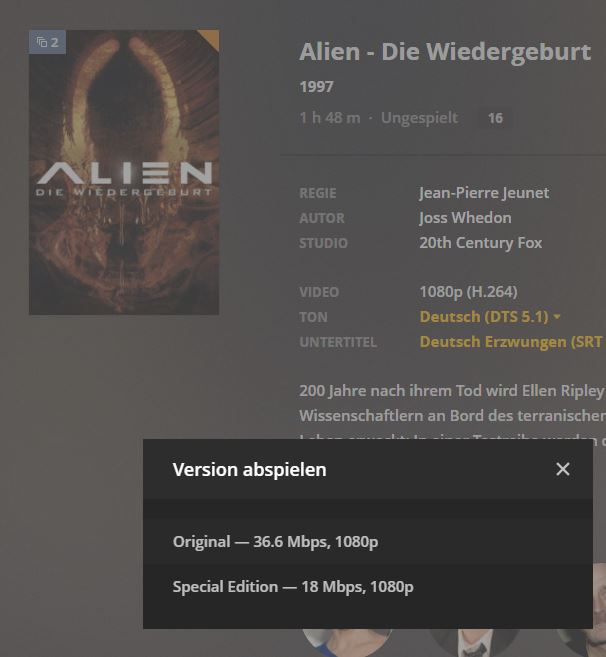The height and width of the screenshot is (657, 606).
Task: Click the 1080p (H.264) video info
Action: [x=469, y=292]
